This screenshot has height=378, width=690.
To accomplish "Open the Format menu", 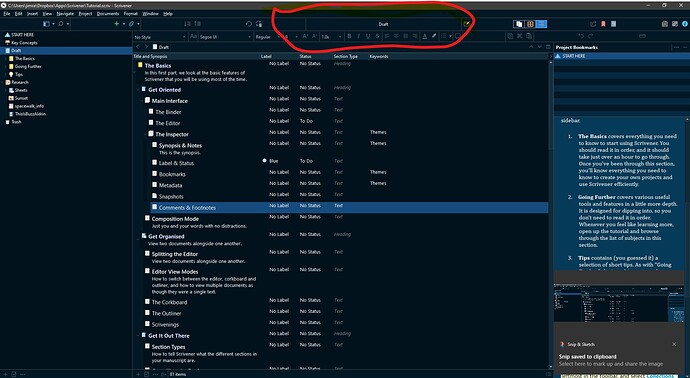I will coord(131,14).
